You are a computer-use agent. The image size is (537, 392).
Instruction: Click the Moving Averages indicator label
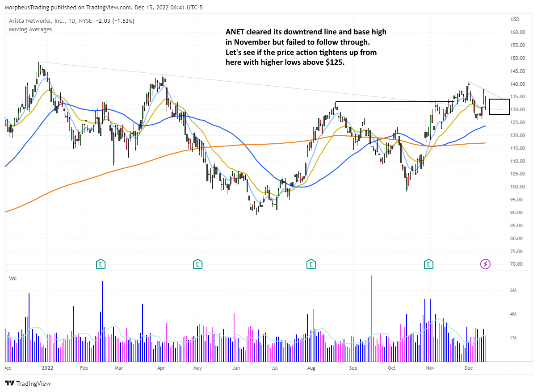tap(30, 29)
